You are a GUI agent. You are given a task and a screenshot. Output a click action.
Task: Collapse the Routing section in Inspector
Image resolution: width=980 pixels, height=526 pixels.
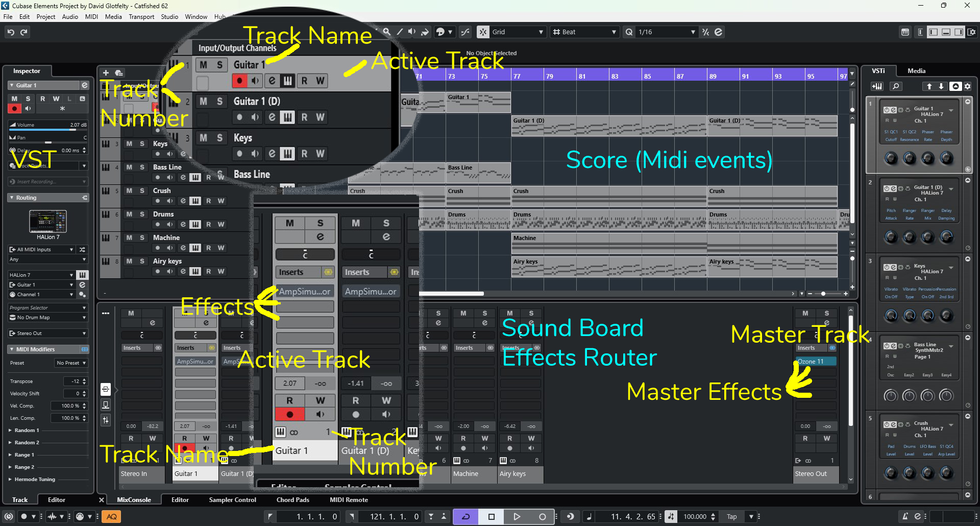(x=12, y=198)
